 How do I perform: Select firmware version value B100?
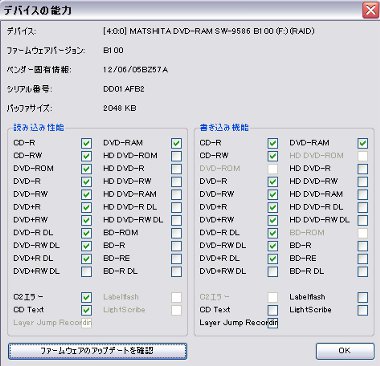tap(113, 50)
